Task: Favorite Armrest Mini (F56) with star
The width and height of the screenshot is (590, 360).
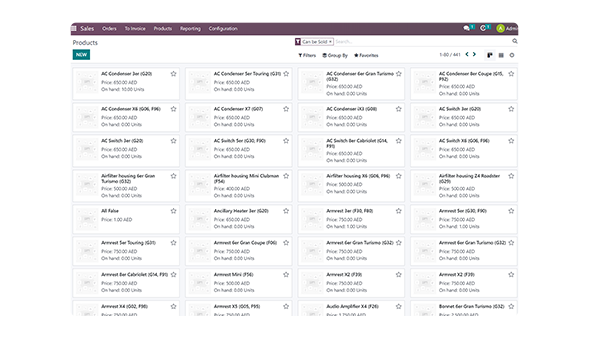Action: point(286,275)
